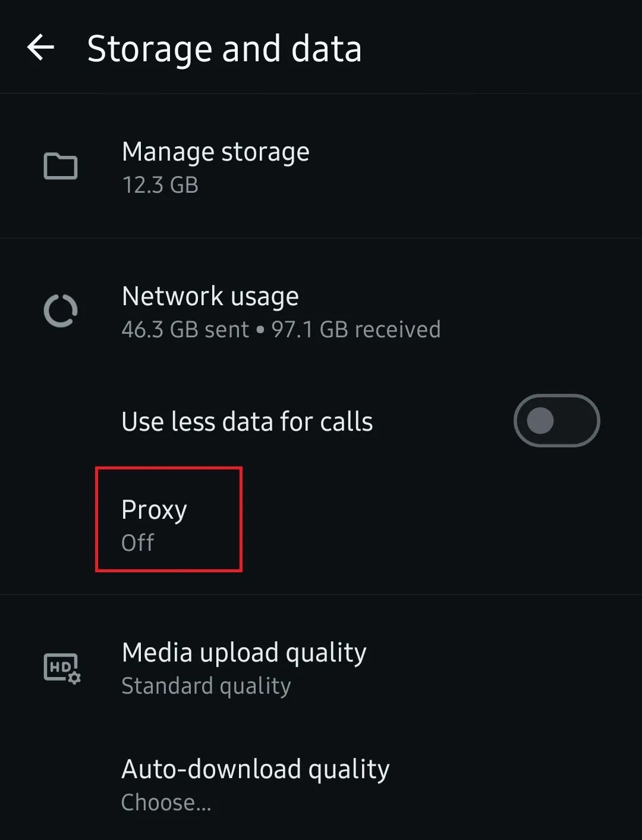
Task: Click the "Storage and data" page title
Action: [x=224, y=48]
